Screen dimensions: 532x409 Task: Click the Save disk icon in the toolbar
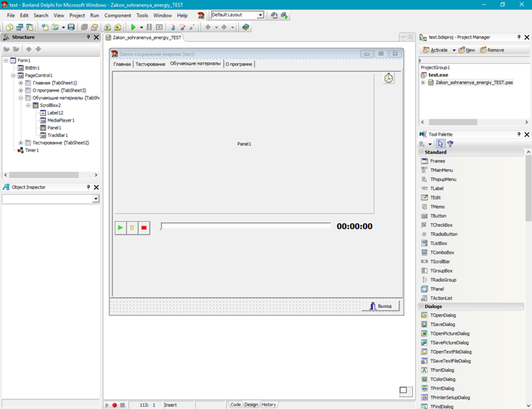[71, 27]
